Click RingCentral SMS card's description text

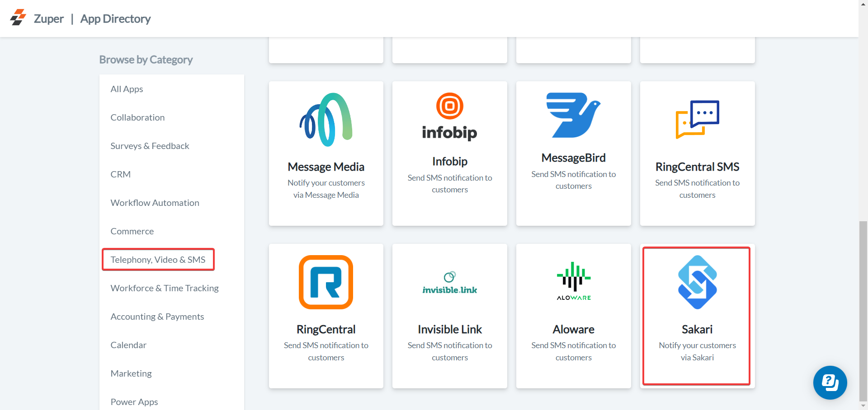(x=698, y=189)
